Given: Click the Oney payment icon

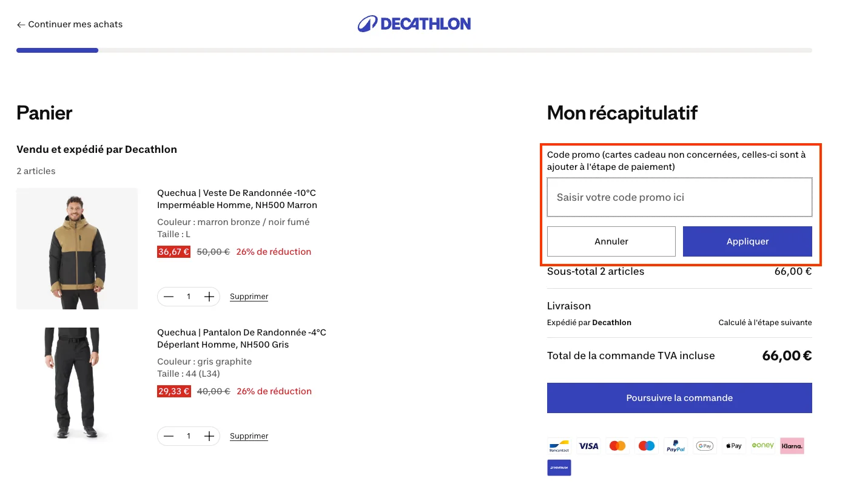Looking at the screenshot, I should click(762, 446).
